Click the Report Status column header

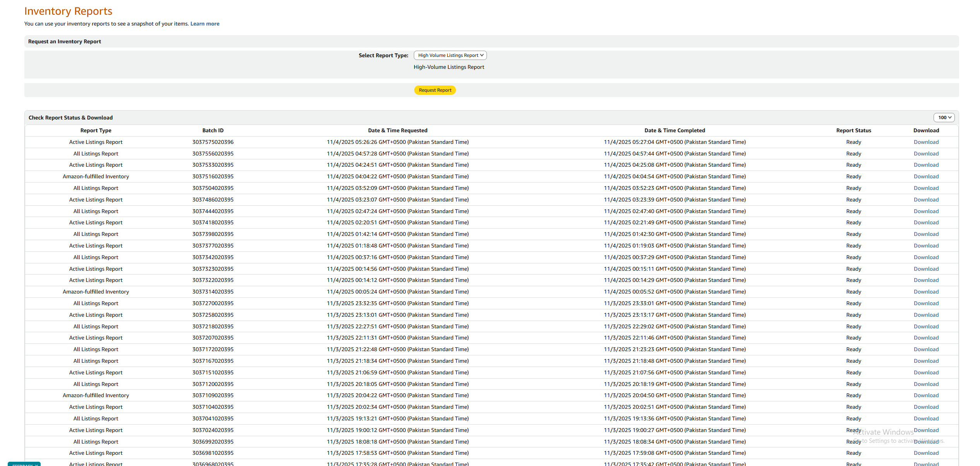pyautogui.click(x=854, y=130)
